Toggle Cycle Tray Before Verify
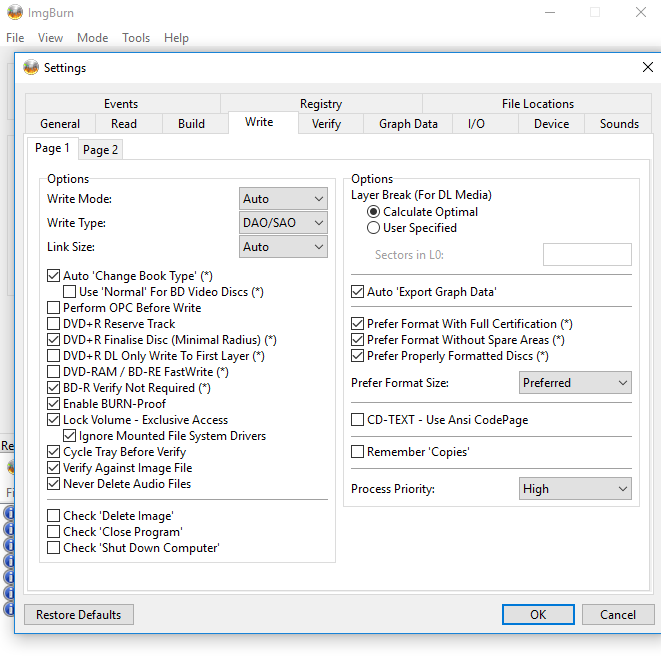The image size is (661, 664). (x=53, y=452)
